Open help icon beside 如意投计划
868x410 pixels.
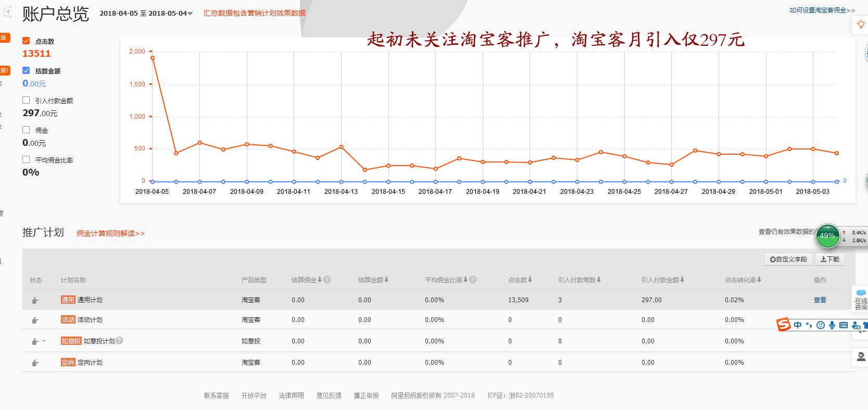click(119, 341)
